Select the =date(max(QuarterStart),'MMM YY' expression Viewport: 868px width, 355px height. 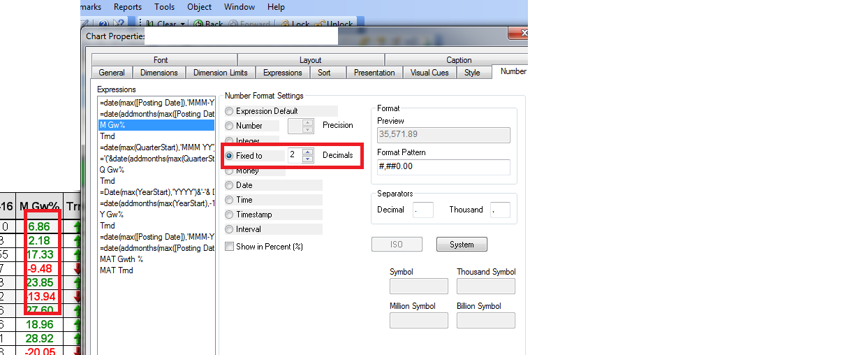(x=156, y=147)
